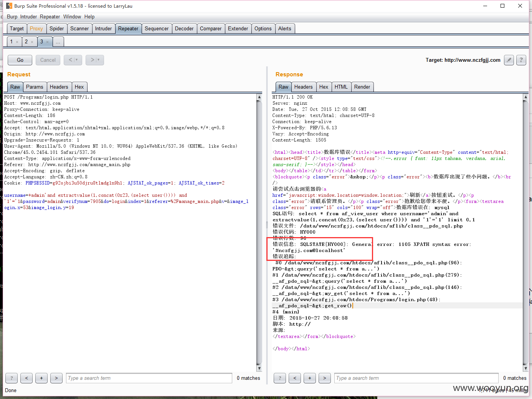Switch to the Comparer tool tab
Image resolution: width=532 pixels, height=399 pixels.
211,28
